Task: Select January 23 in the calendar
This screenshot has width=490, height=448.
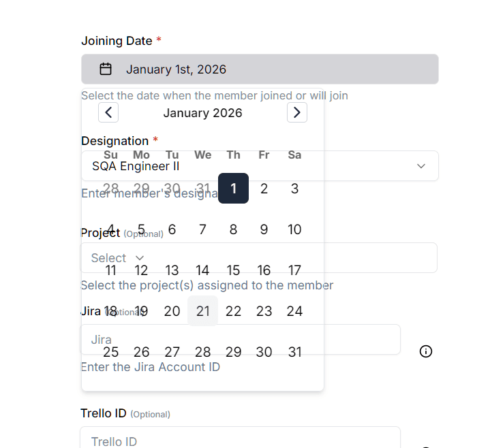Action: 264,311
